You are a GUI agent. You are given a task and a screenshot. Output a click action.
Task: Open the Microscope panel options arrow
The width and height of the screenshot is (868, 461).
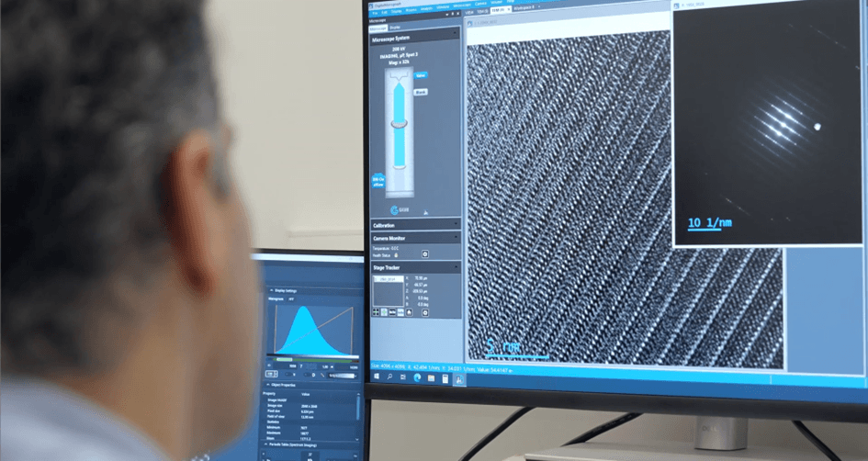click(x=446, y=15)
